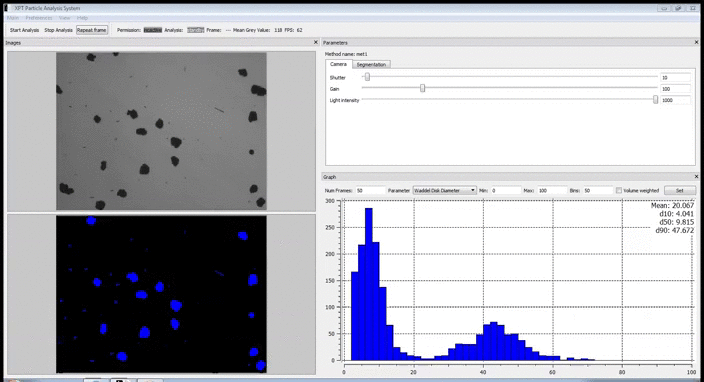Close the Graph panel
Image resolution: width=704 pixels, height=382 pixels.
point(696,176)
